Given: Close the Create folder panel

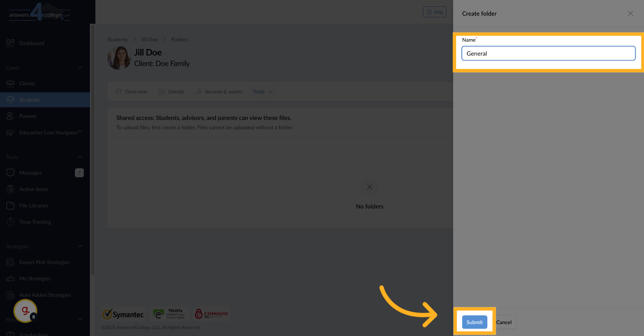Looking at the screenshot, I should [630, 13].
